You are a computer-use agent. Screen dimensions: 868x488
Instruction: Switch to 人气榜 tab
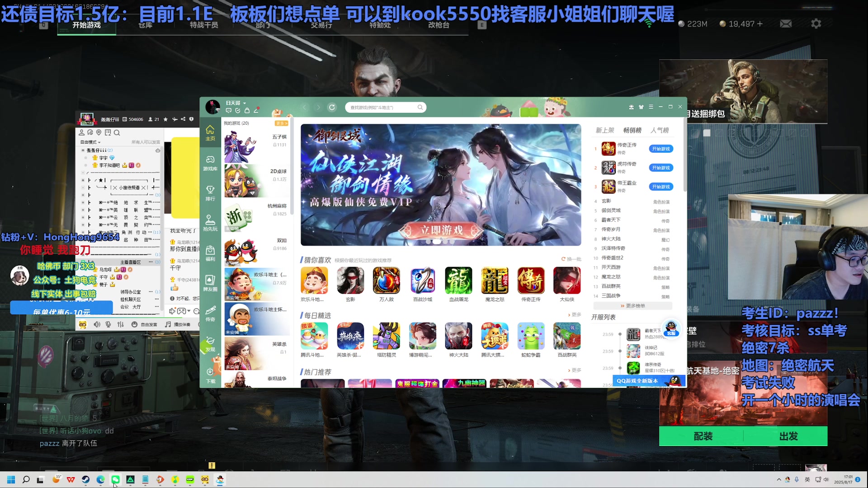660,130
